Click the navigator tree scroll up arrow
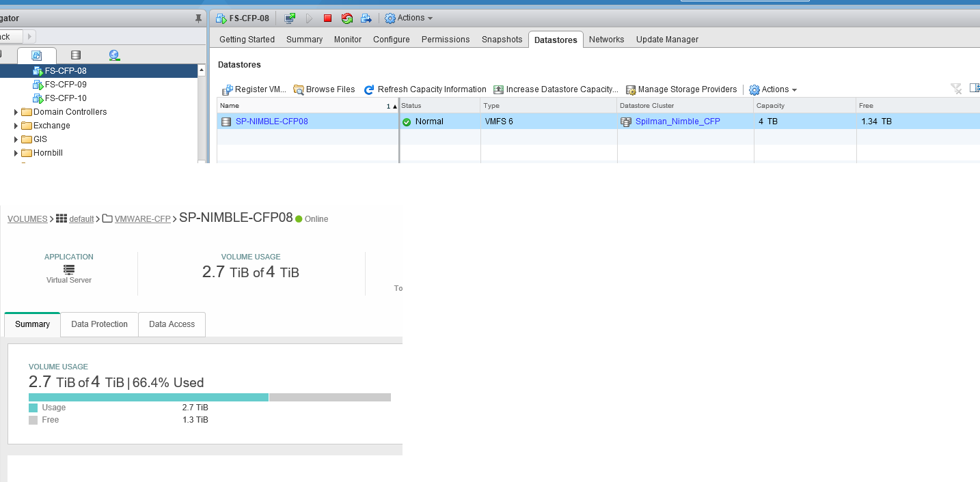This screenshot has height=482, width=980. click(202, 70)
